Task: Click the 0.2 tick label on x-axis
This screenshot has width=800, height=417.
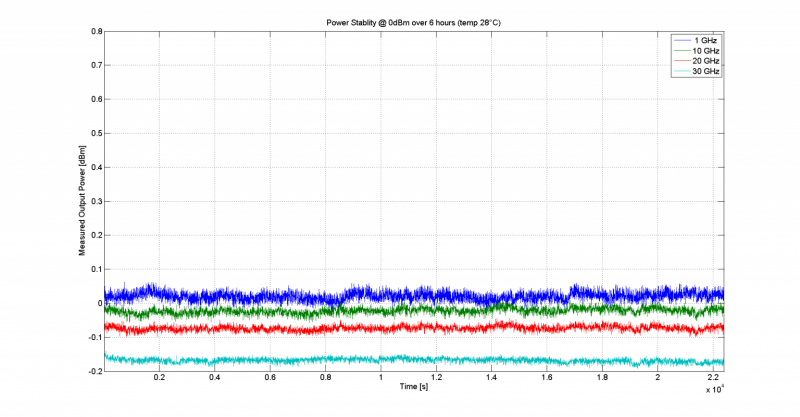Action: pyautogui.click(x=159, y=378)
